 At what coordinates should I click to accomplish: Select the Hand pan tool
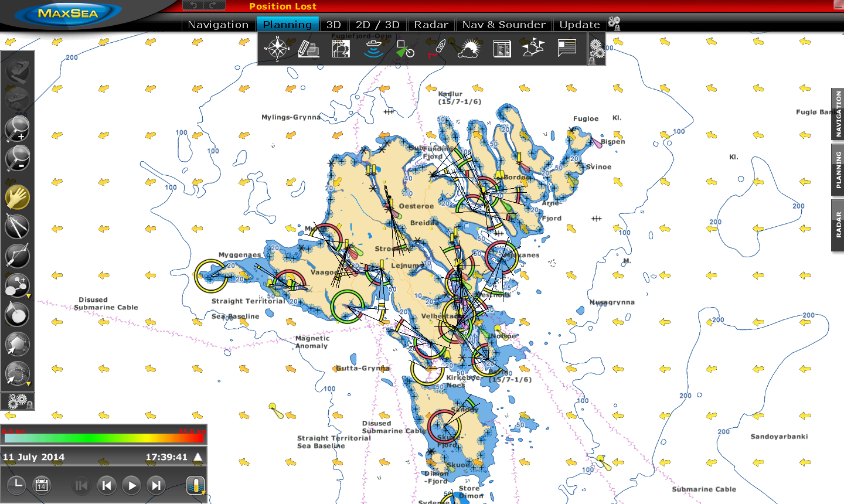click(x=18, y=197)
